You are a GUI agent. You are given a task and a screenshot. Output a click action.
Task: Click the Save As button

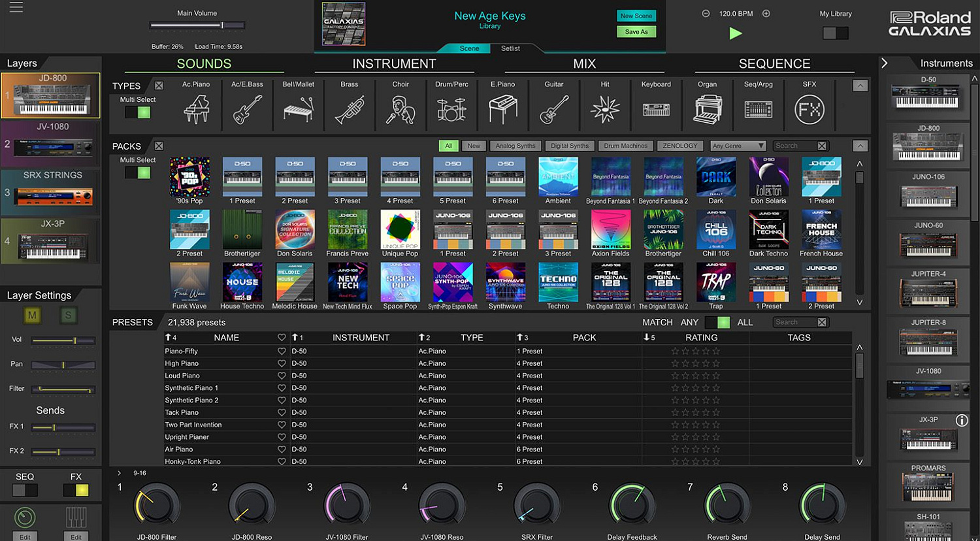point(636,31)
